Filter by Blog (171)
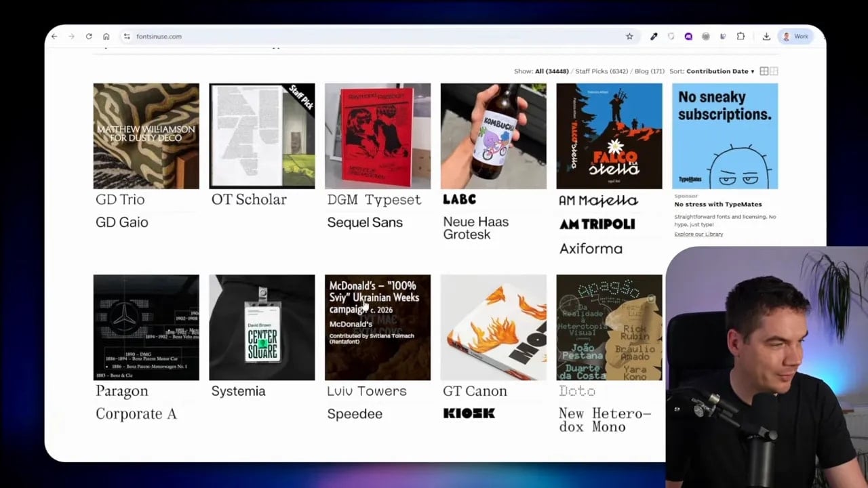 650,71
